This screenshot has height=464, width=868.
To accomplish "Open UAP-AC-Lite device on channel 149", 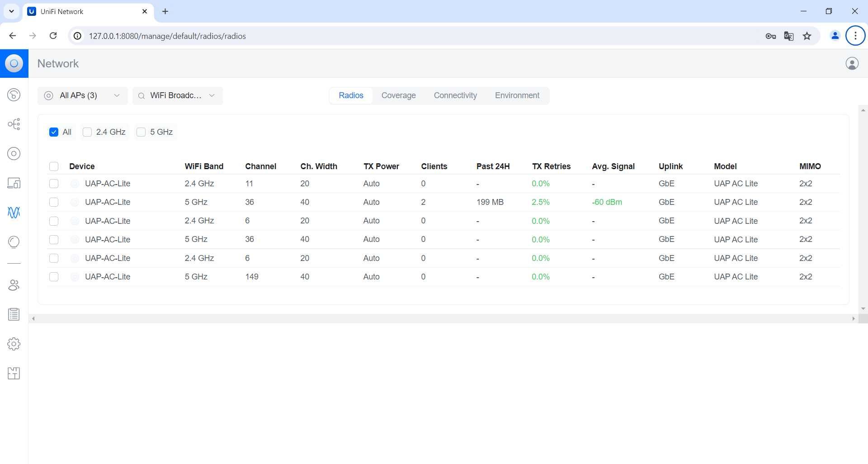I will [x=108, y=277].
